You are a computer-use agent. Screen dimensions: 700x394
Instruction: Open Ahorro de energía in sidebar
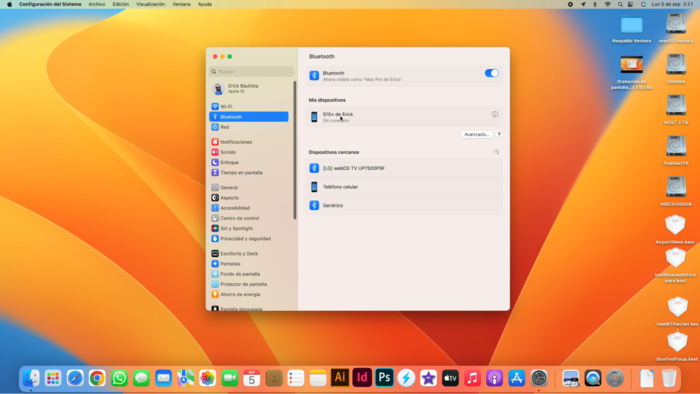(x=249, y=294)
